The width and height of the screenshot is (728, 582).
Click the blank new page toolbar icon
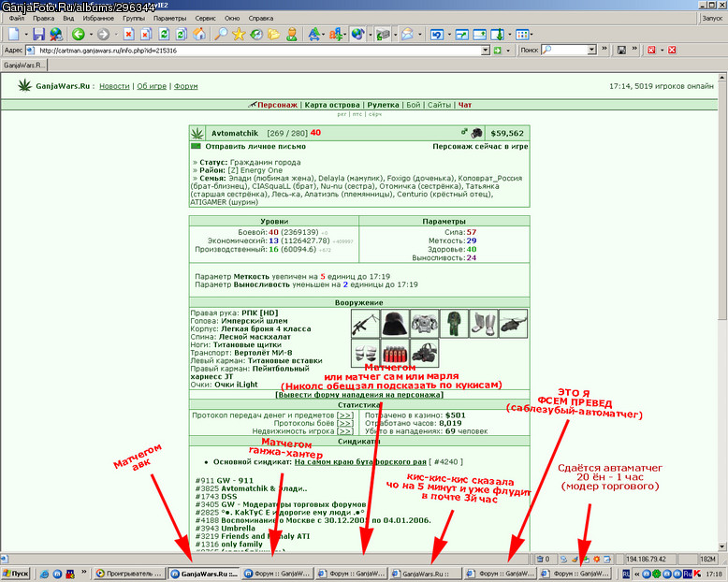coord(14,35)
